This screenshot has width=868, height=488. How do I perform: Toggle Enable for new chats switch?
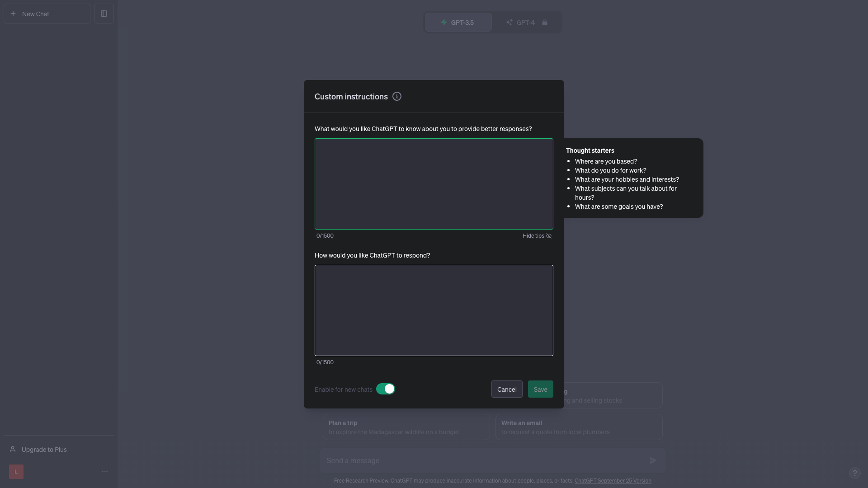click(x=386, y=389)
